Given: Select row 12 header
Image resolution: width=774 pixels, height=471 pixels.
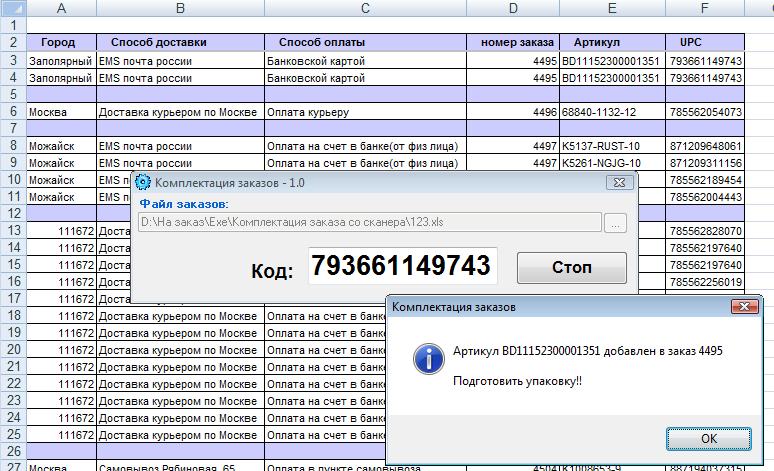Looking at the screenshot, I should tap(13, 213).
